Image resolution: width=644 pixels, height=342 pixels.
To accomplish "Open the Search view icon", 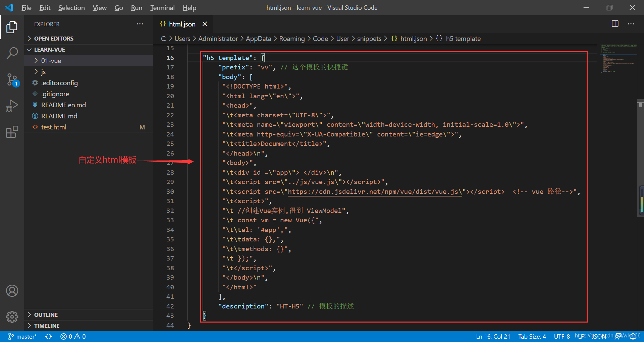I will point(12,53).
